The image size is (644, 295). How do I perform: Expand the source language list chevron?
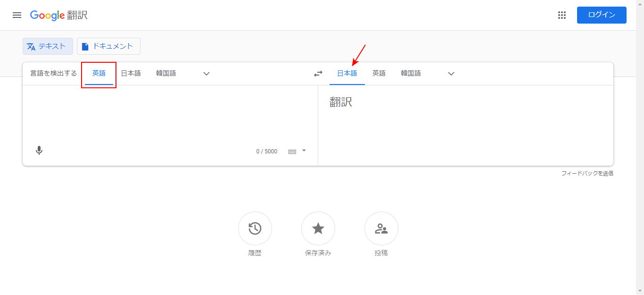tap(206, 74)
